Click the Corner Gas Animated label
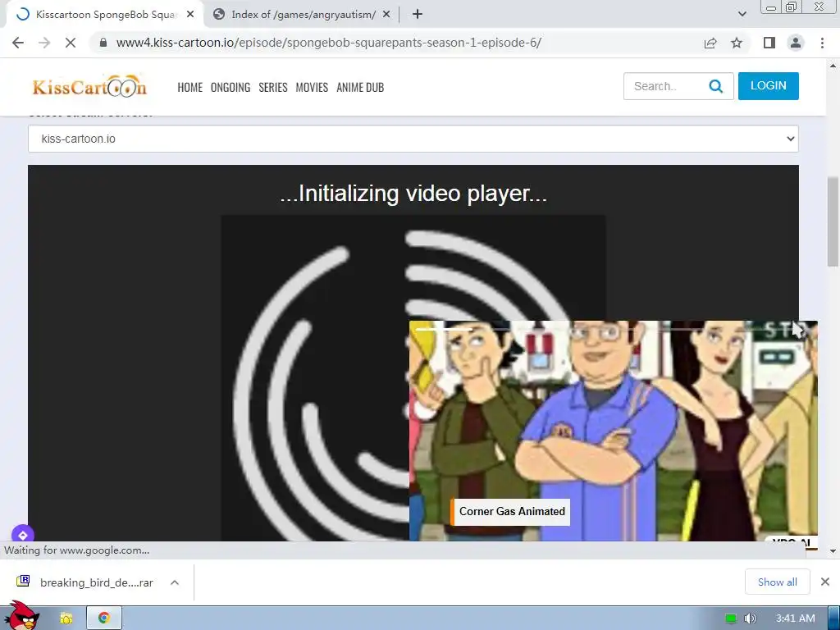The width and height of the screenshot is (840, 630). [512, 512]
